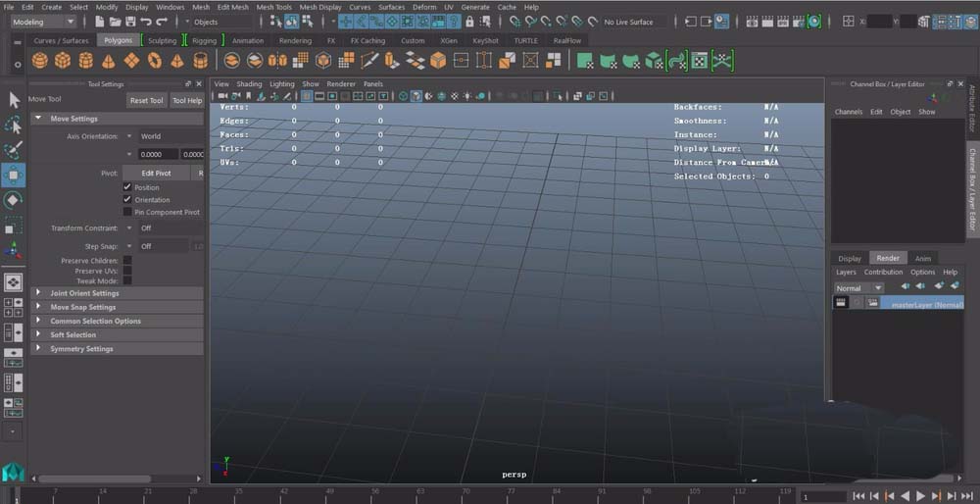Activate the Select tool arrow in toolbox
980x504 pixels.
pos(14,100)
